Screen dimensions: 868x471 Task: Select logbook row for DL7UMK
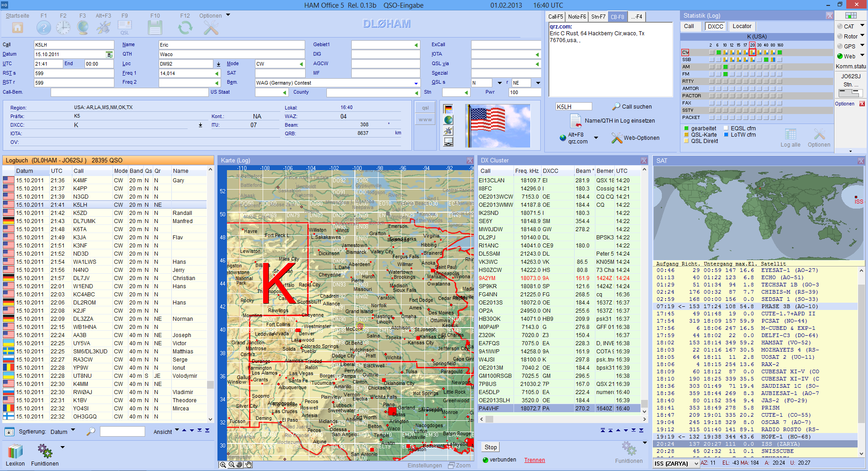click(105, 221)
